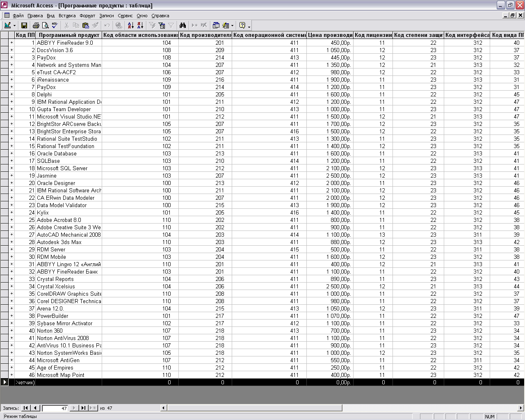
Task: Open the Вставка menu
Action: tap(67, 16)
